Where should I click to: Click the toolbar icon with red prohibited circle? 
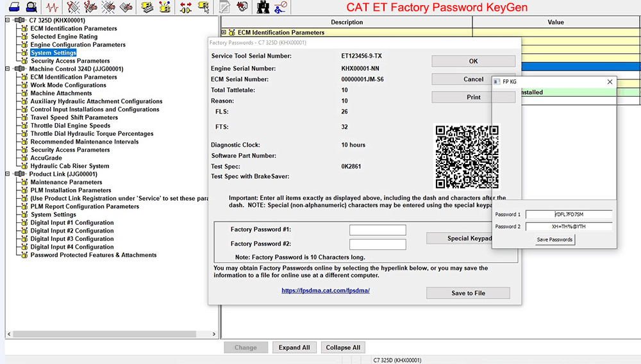tap(281, 6)
